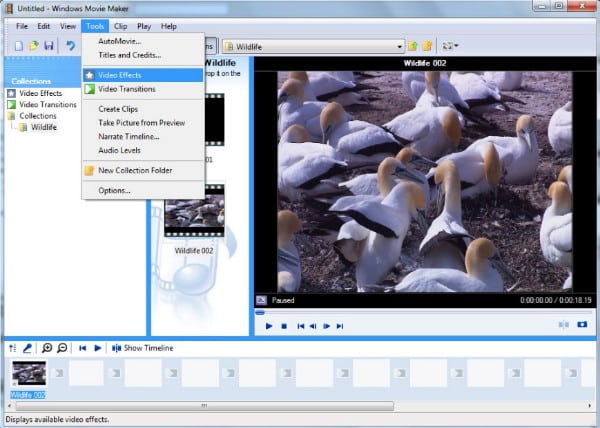
Task: Open the Clip menu
Action: coord(121,26)
